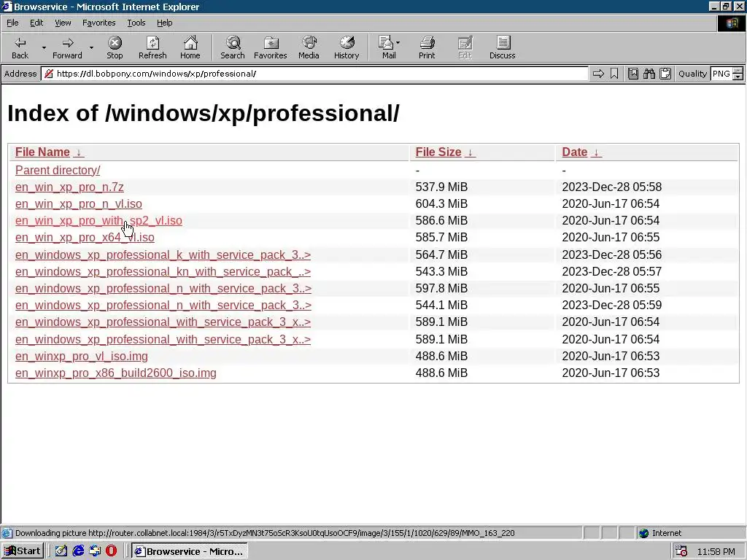This screenshot has height=560, width=747.
Task: Open the Search toolbar button
Action: click(x=233, y=47)
